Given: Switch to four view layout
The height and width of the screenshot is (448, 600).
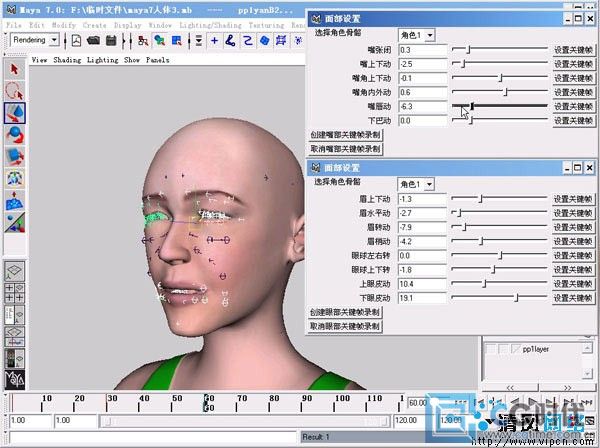Looking at the screenshot, I should point(15,293).
